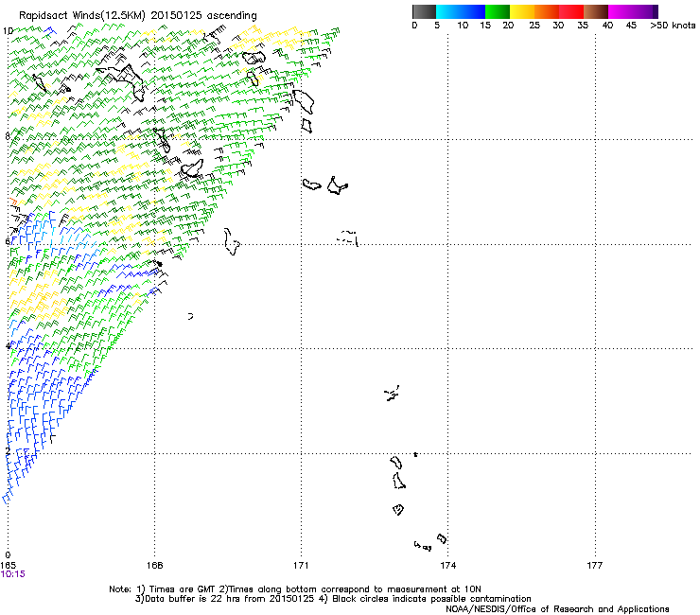This screenshot has width=700, height=615.
Task: Click the red 30-35 knots legend swatch
Action: pyautogui.click(x=571, y=11)
